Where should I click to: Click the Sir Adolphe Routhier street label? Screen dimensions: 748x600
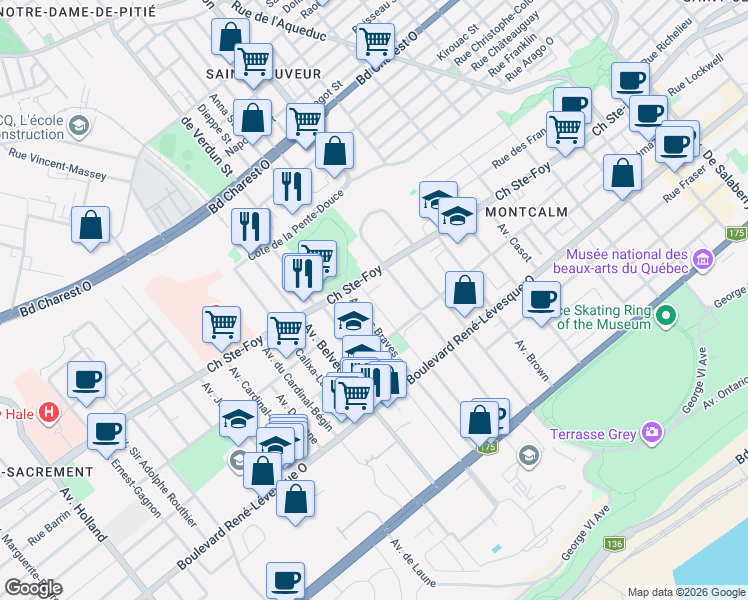point(162,484)
